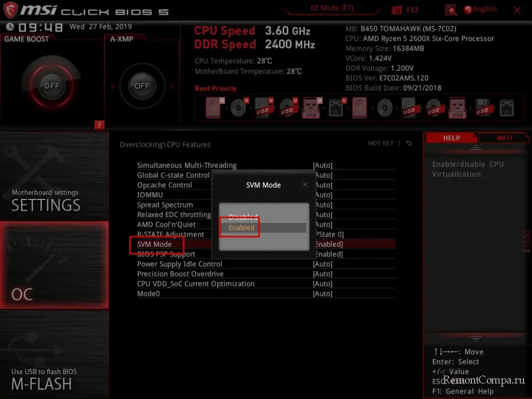
Task: Select Disabled option in SVM Mode popup
Action: (x=243, y=217)
